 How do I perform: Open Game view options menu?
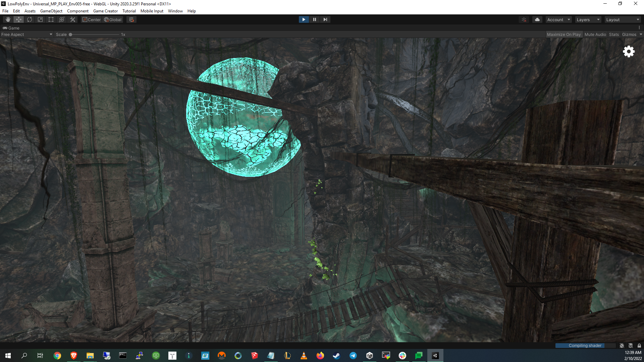[x=639, y=28]
